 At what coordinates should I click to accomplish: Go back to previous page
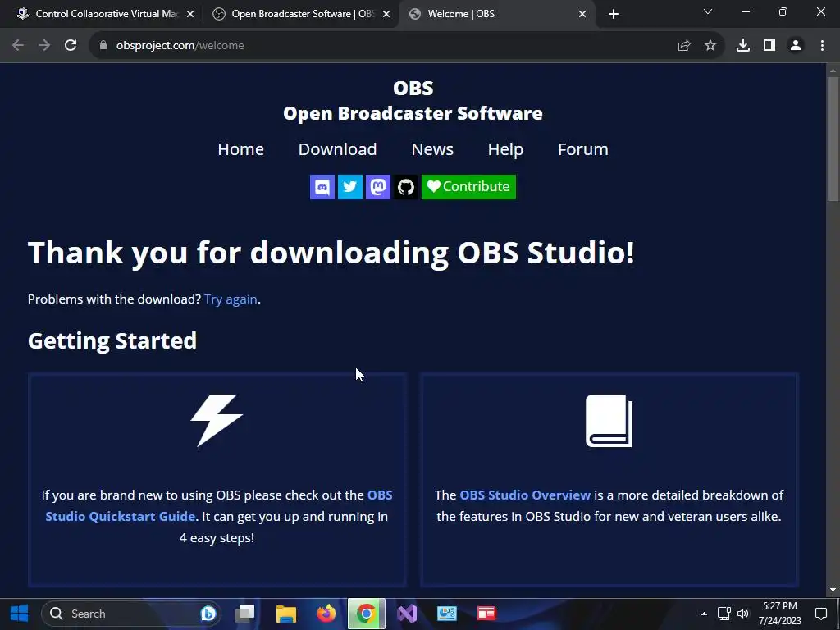click(x=18, y=46)
